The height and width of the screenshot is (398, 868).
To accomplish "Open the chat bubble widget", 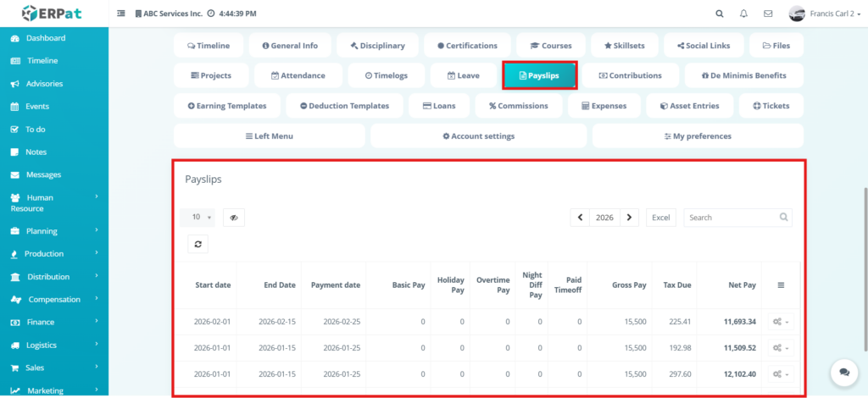I will [x=843, y=372].
